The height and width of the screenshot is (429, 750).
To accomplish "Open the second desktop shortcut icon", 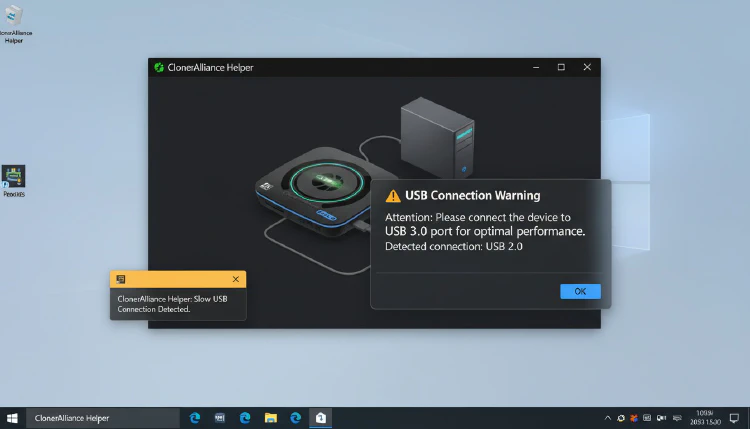I will point(14,178).
